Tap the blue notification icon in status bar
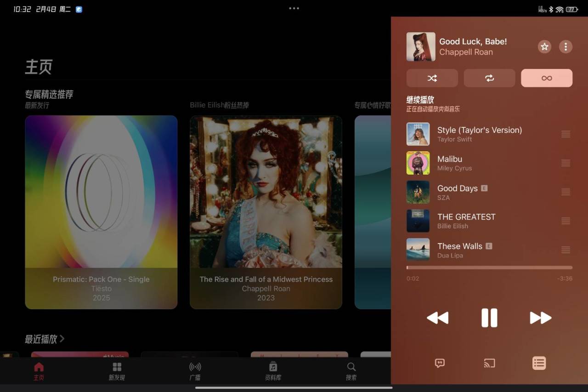This screenshot has width=588, height=392. (x=79, y=9)
